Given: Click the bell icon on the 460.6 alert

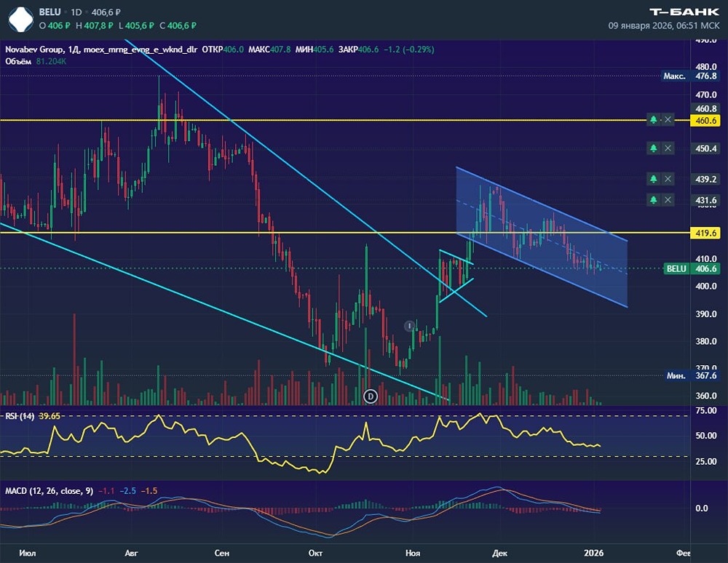Looking at the screenshot, I should point(653,119).
